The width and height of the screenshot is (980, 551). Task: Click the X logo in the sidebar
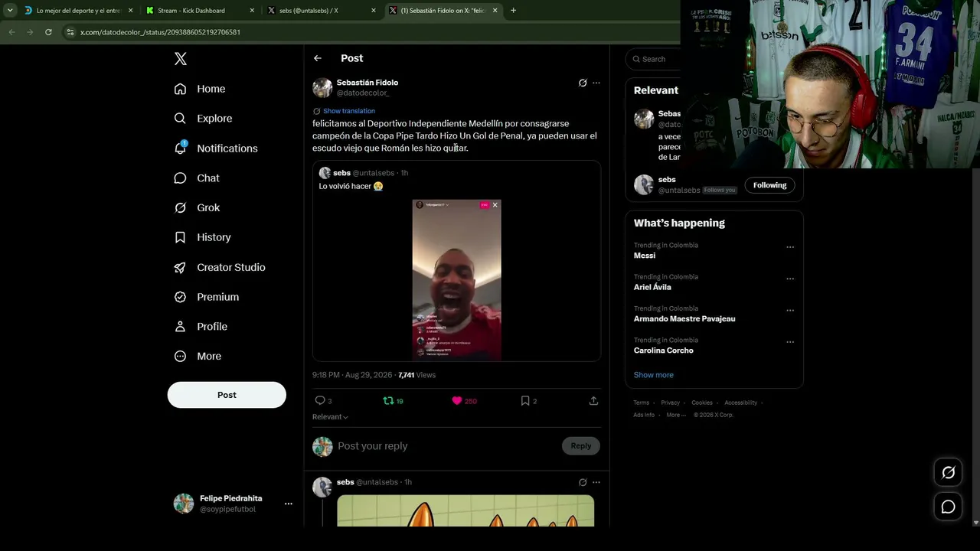click(180, 59)
